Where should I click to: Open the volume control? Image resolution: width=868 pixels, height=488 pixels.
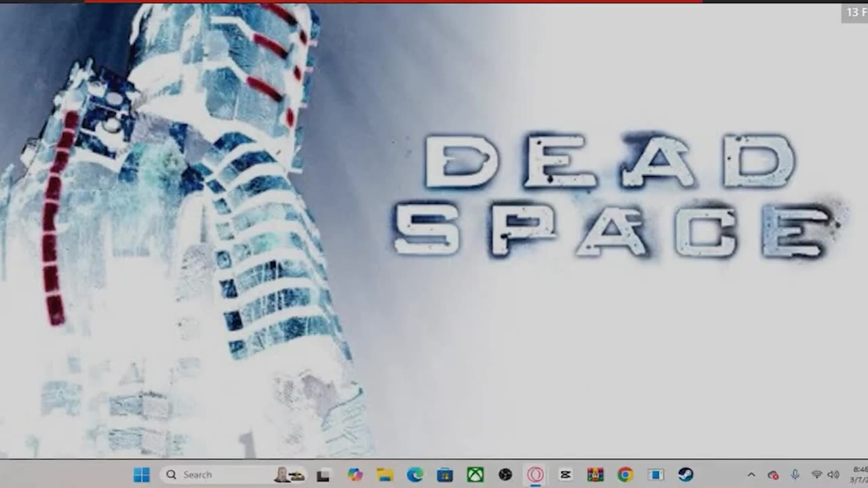click(x=833, y=475)
